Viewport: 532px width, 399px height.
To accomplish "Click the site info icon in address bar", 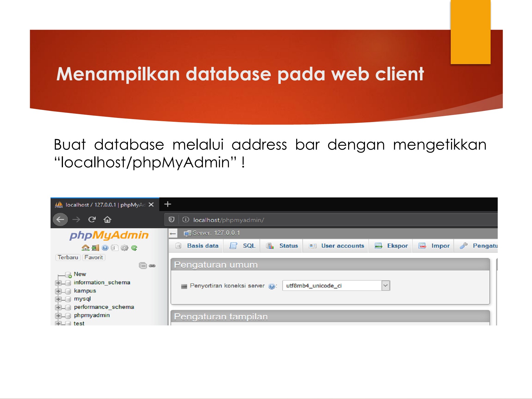I will click(x=186, y=220).
